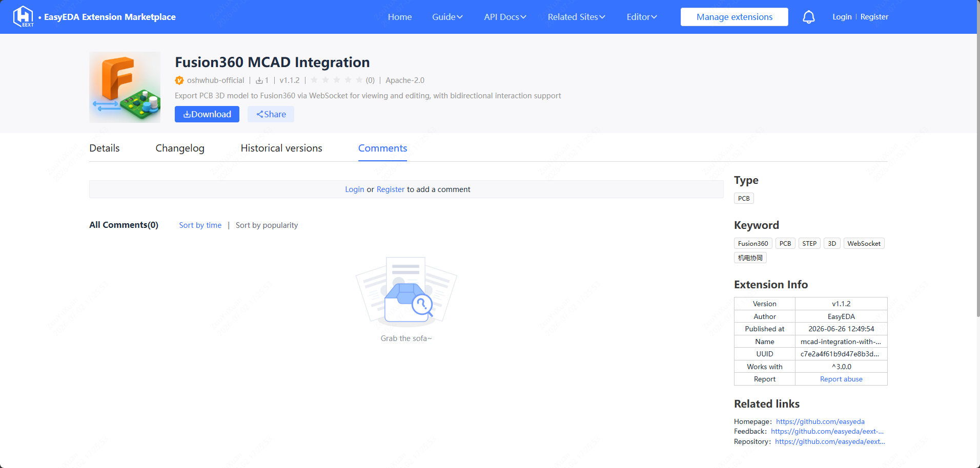Open the Feedback GitHub link
This screenshot has width=980, height=468.
tap(827, 431)
